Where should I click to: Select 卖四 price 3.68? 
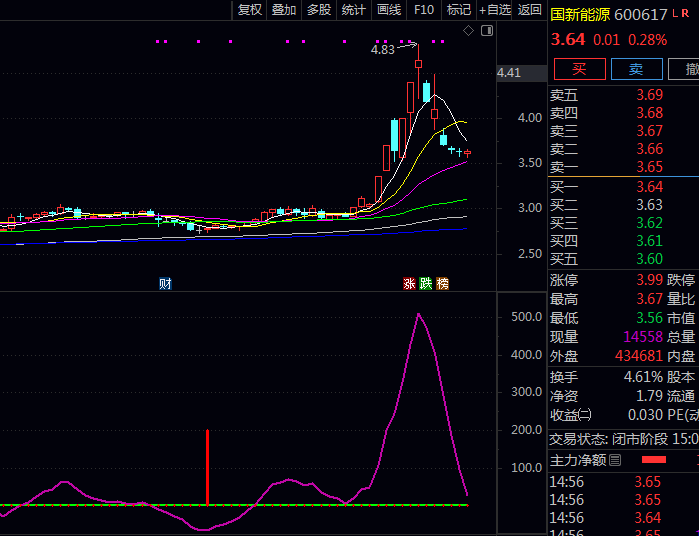pyautogui.click(x=650, y=113)
